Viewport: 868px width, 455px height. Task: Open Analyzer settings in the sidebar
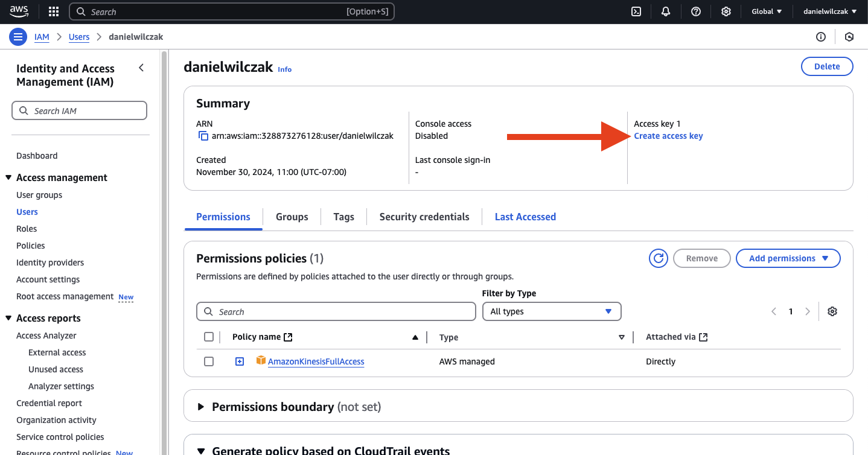click(x=61, y=386)
